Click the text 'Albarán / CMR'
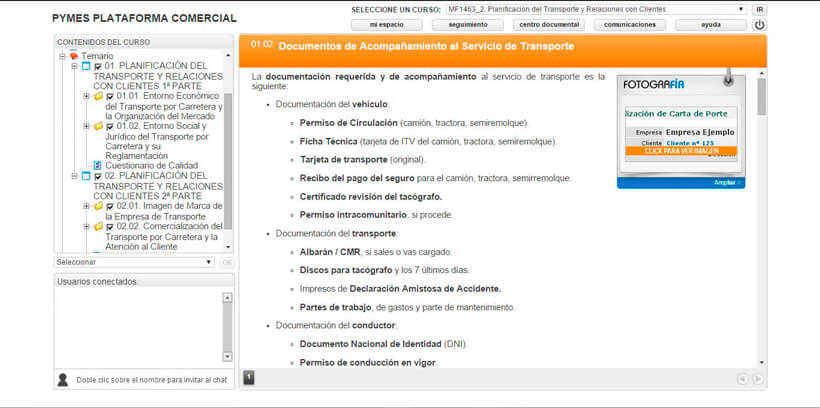Screen dimensions: 820x408 tap(330, 252)
